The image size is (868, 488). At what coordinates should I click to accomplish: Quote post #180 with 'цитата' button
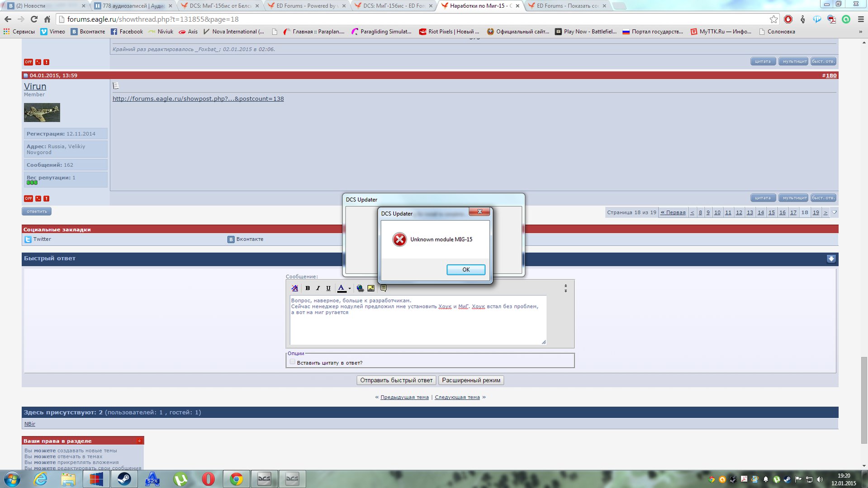tap(763, 198)
